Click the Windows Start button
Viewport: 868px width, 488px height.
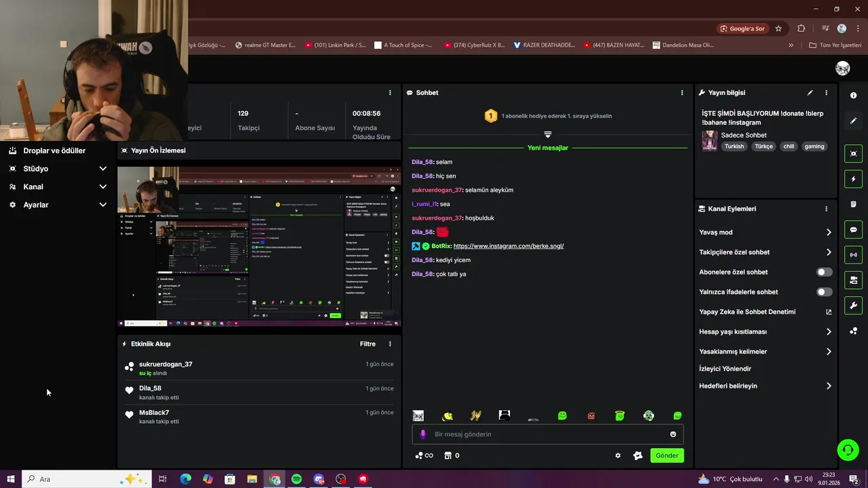pyautogui.click(x=11, y=479)
